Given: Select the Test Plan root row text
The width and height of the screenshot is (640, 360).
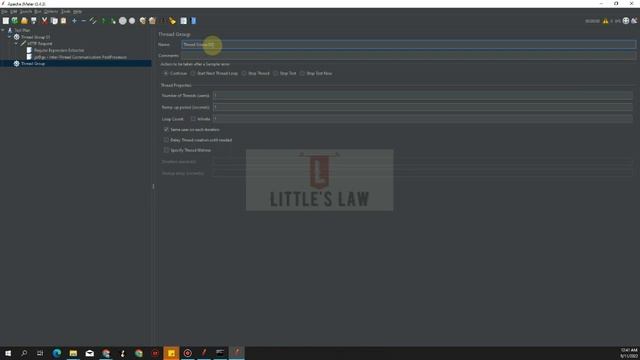Looking at the screenshot, I should pos(22,30).
